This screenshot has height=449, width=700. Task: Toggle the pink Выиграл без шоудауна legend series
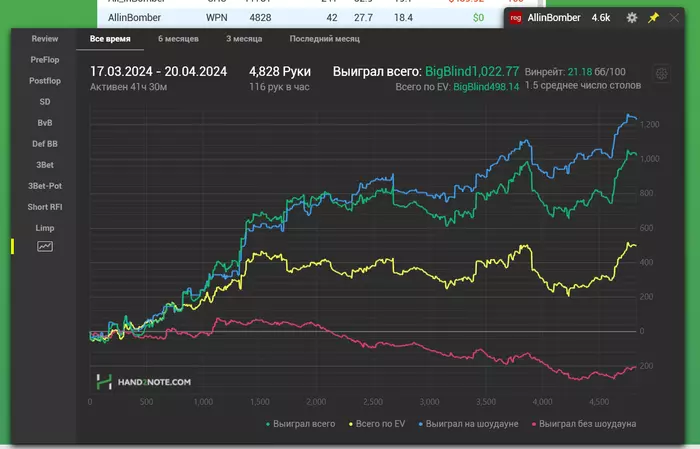click(x=584, y=424)
